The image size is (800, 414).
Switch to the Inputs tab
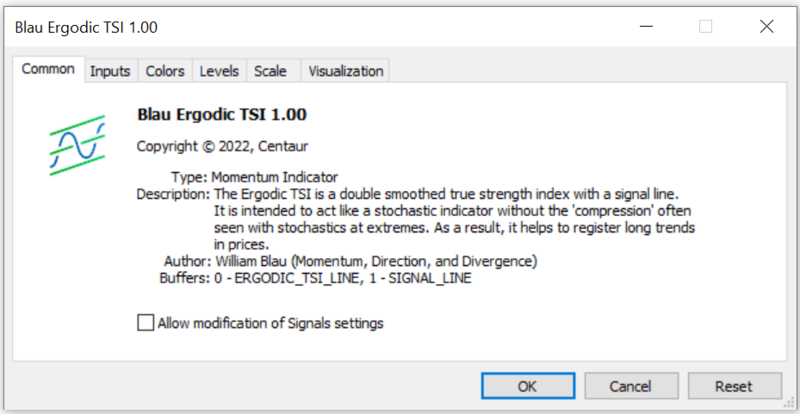pos(110,71)
